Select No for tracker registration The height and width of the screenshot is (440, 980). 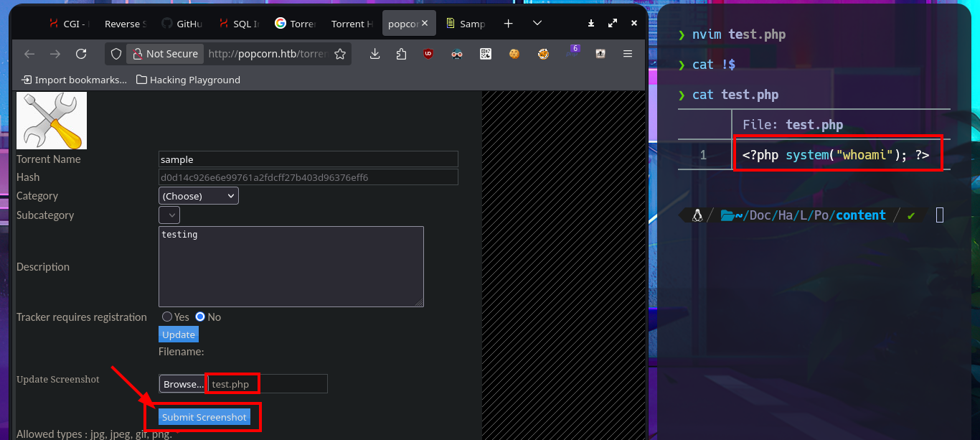[200, 317]
